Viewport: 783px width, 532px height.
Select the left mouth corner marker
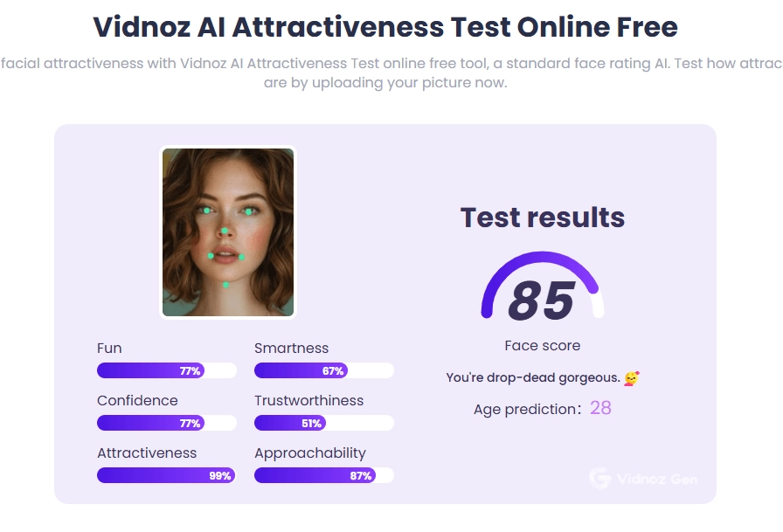pos(210,256)
